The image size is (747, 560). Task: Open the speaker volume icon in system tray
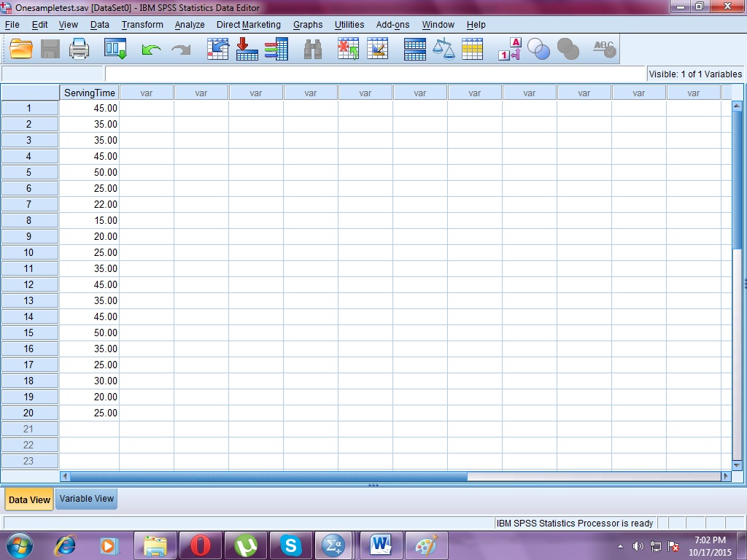pyautogui.click(x=637, y=545)
